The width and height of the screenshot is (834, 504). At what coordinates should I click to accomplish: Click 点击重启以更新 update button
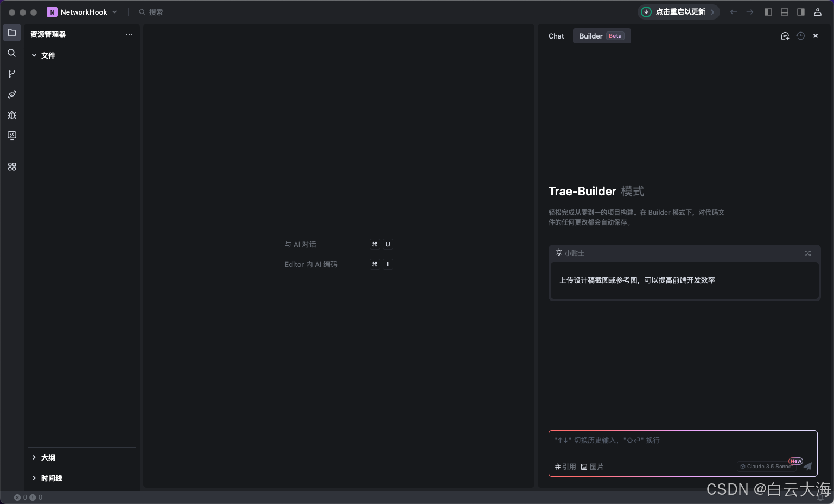coord(678,12)
